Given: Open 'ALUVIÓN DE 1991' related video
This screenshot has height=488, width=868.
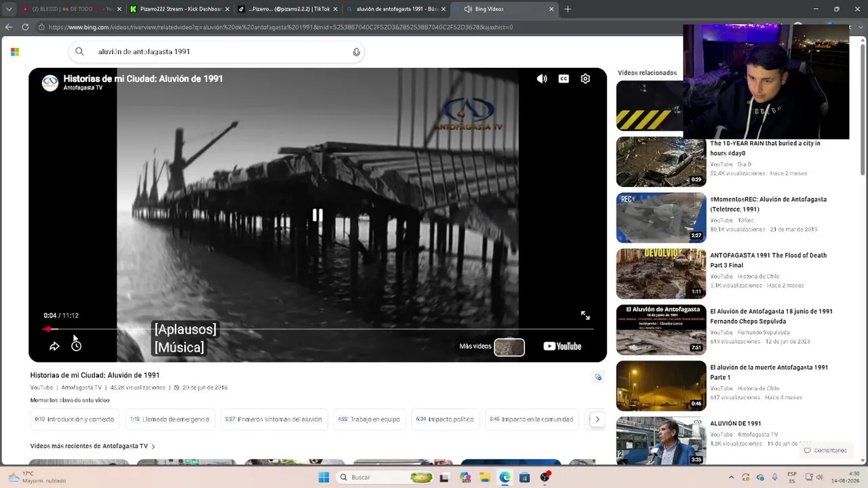Looking at the screenshot, I should pyautogui.click(x=736, y=424).
